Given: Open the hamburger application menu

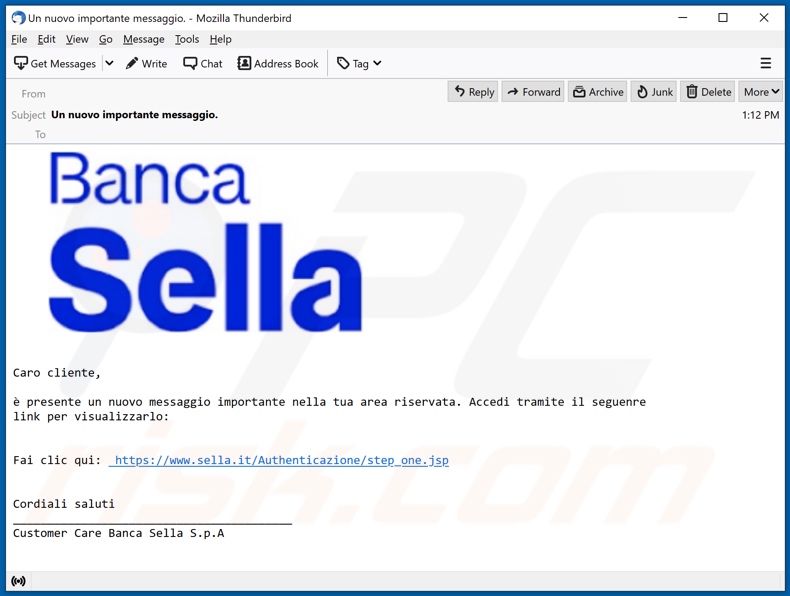Looking at the screenshot, I should tap(765, 63).
